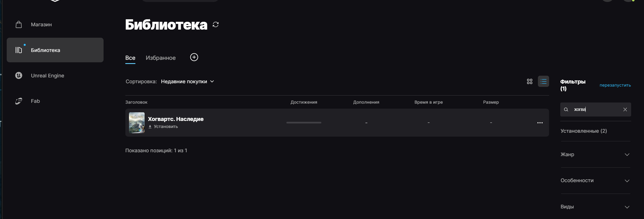Open three-dots menu for Хогвартс. Наследие
The image size is (644, 219).
tap(540, 123)
